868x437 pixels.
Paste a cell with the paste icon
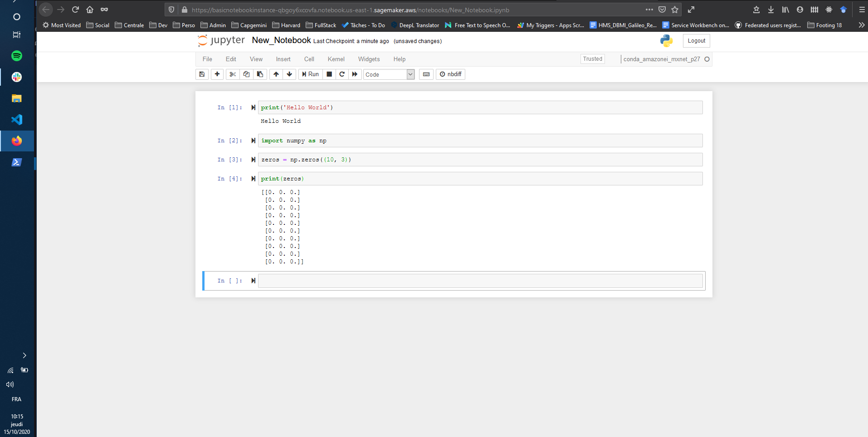(260, 74)
